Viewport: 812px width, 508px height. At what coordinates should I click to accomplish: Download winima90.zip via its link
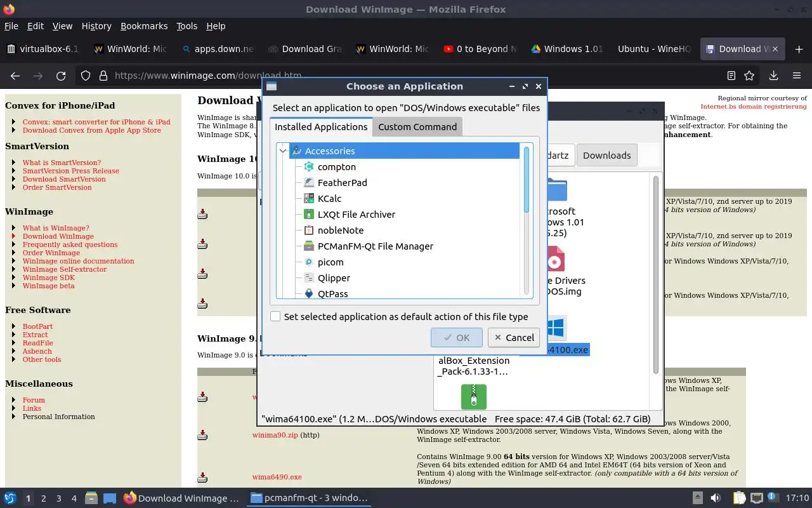click(275, 436)
